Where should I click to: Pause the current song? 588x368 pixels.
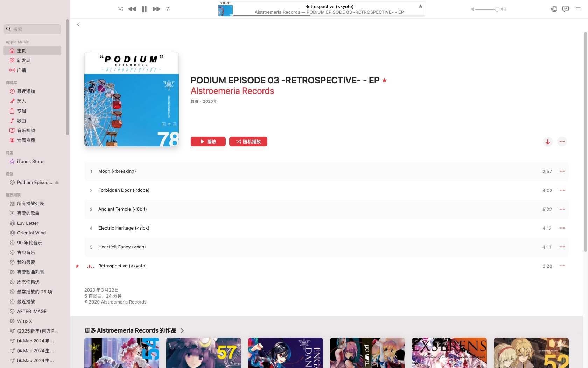tap(144, 9)
